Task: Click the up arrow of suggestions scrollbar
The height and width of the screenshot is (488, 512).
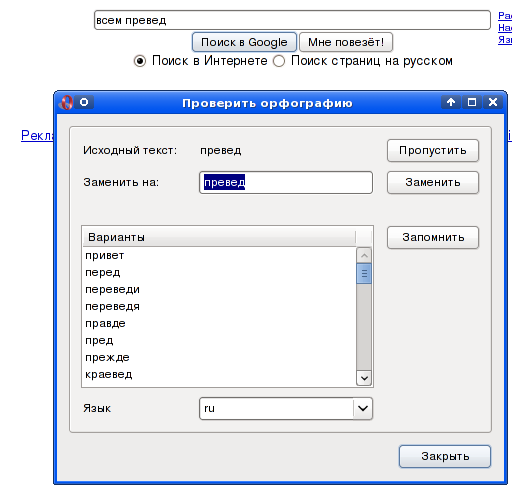Action: click(x=364, y=256)
